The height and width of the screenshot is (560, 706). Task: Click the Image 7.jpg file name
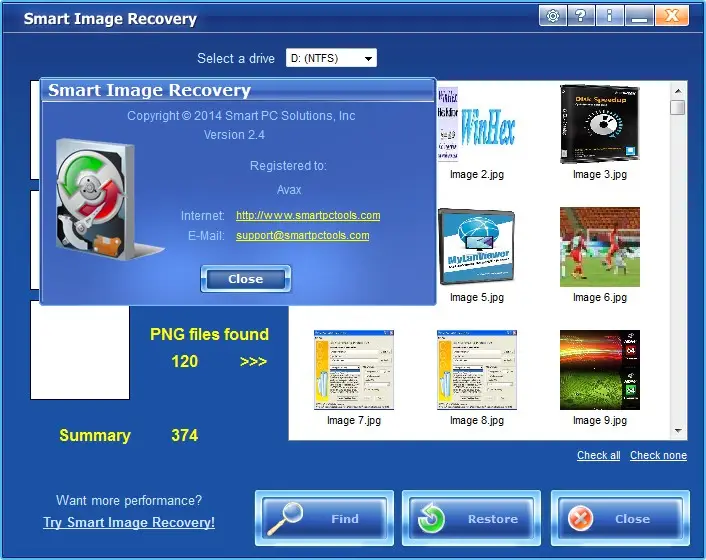click(x=354, y=420)
